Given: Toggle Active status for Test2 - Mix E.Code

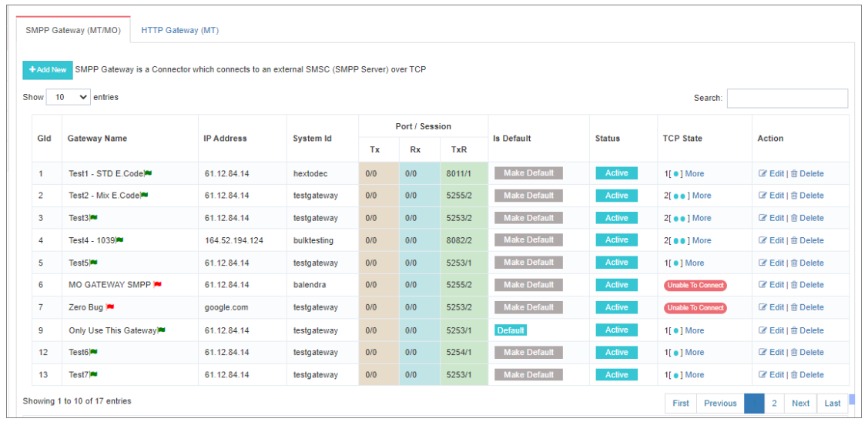Looking at the screenshot, I should point(617,196).
